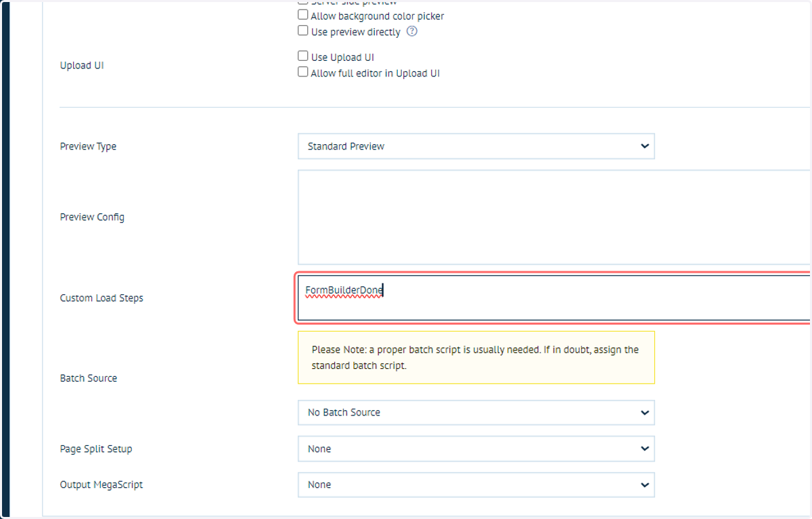Click the Page Split Setup label
This screenshot has height=519, width=812.
pyautogui.click(x=96, y=449)
